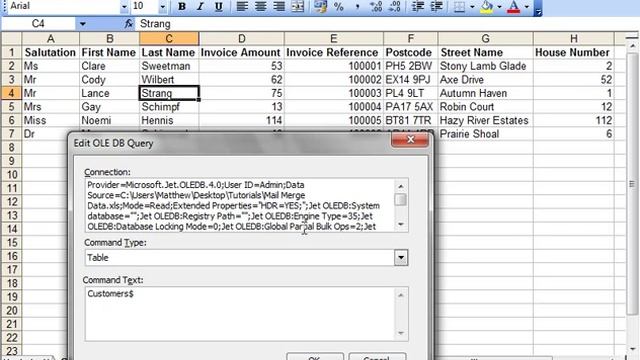Select 'House Number' header cell
This screenshot has width=640, height=360.
(573, 52)
